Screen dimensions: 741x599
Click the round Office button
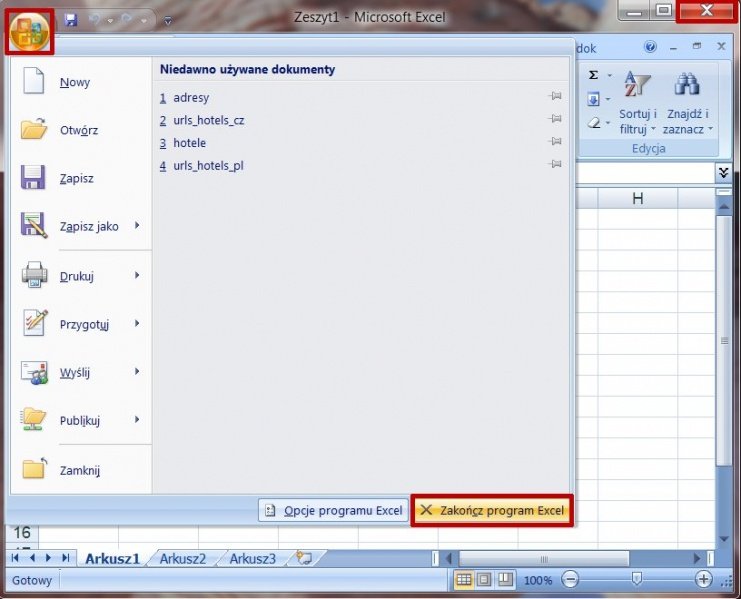29,29
